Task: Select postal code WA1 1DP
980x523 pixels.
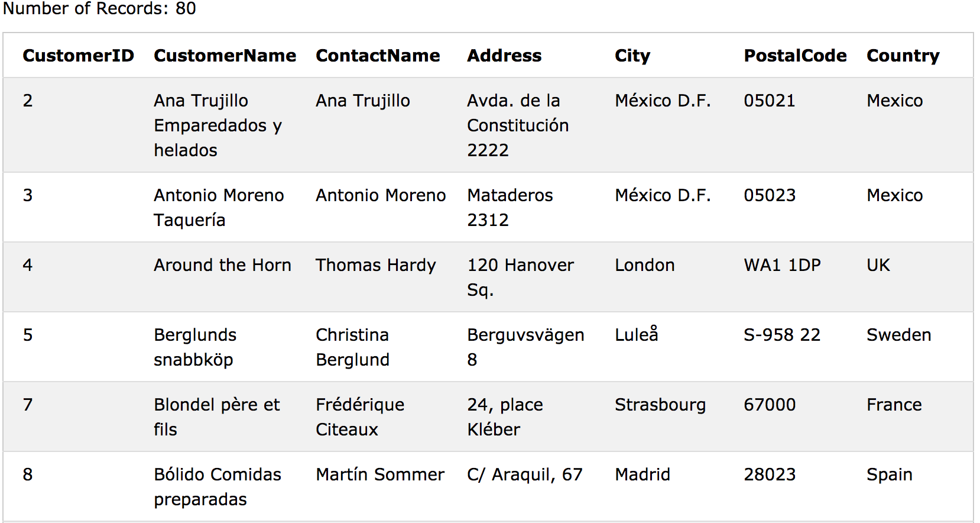Action: (782, 265)
